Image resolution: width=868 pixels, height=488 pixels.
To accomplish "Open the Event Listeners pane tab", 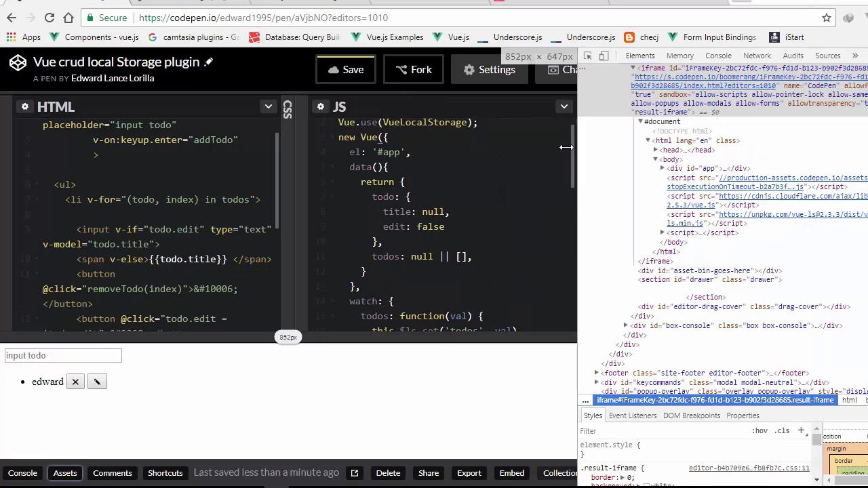I will click(633, 415).
